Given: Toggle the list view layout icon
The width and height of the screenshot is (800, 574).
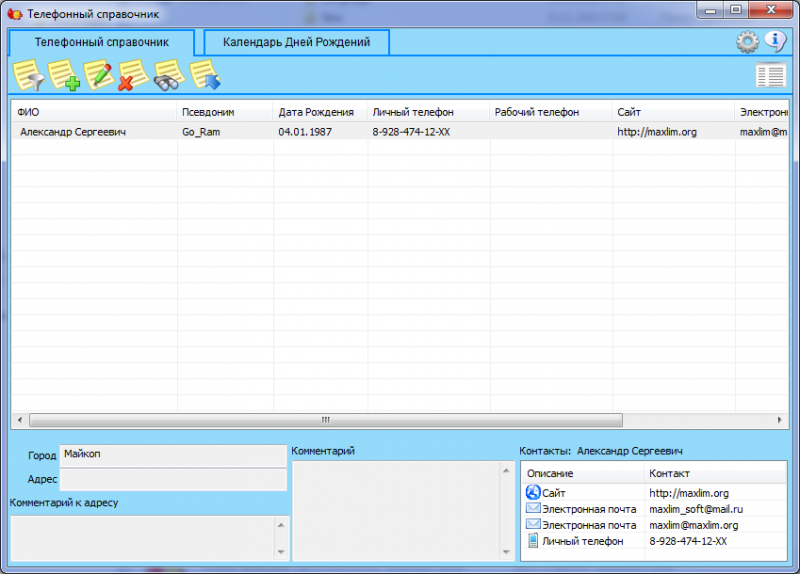Looking at the screenshot, I should pos(770,75).
